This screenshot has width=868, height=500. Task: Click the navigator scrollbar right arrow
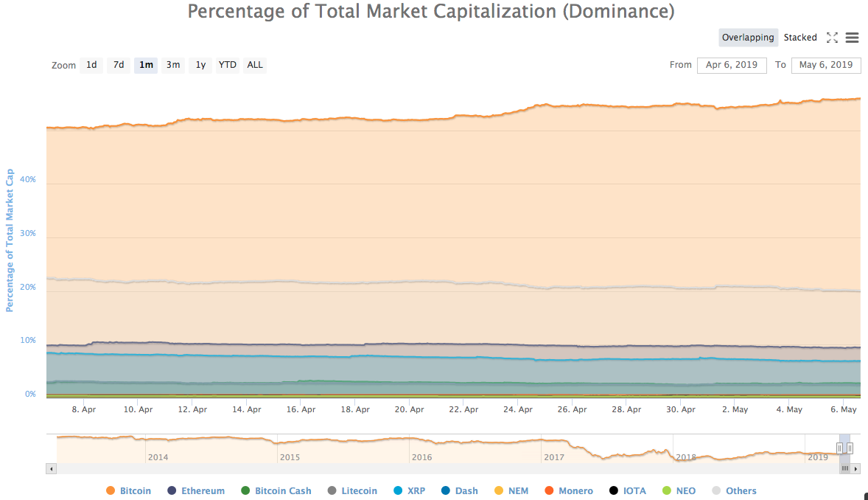[856, 468]
